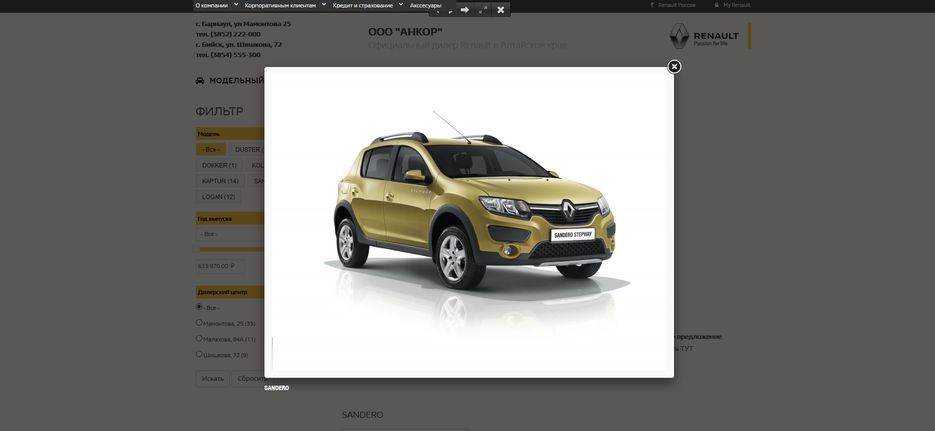Image resolution: width=935 pixels, height=431 pixels.
Task: Filter by KAPTUR (14) model
Action: coord(220,181)
